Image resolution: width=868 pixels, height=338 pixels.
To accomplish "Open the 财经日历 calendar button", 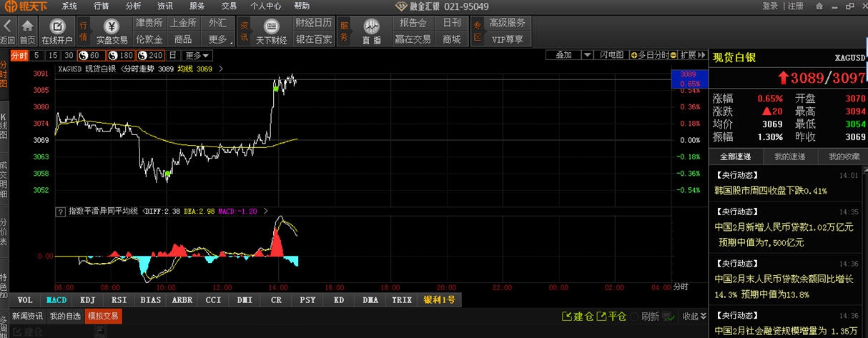I will [313, 23].
